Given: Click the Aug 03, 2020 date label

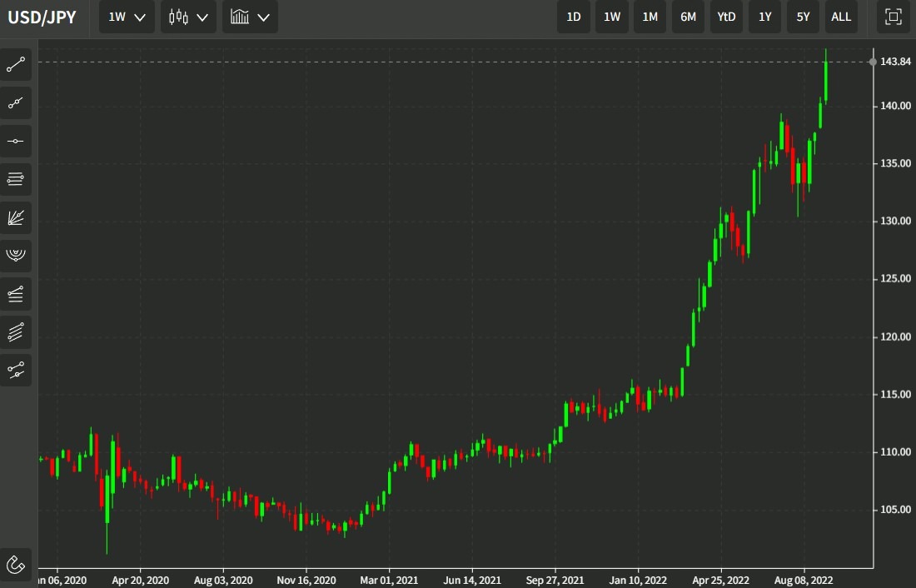Looking at the screenshot, I should (x=223, y=581).
